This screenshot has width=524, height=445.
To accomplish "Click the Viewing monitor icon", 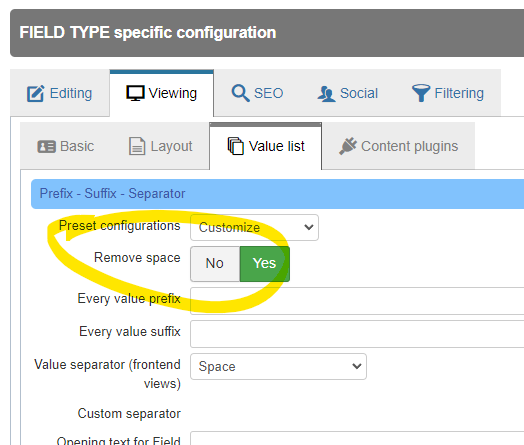I will 135,93.
